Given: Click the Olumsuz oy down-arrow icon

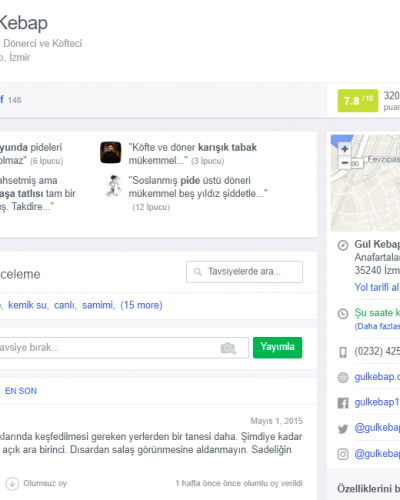Looking at the screenshot, I should 12,484.
